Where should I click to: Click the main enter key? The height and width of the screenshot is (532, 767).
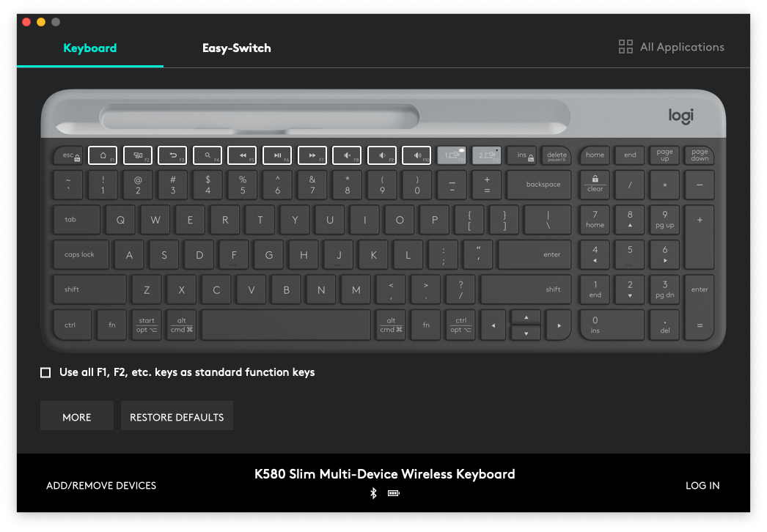click(535, 254)
